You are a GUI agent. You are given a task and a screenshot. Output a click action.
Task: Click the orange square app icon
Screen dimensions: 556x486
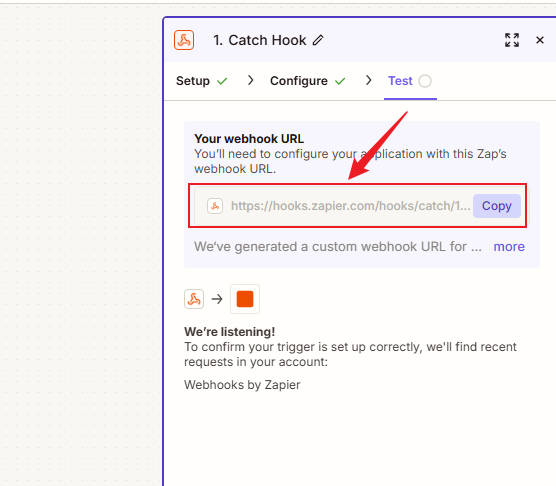pos(245,299)
